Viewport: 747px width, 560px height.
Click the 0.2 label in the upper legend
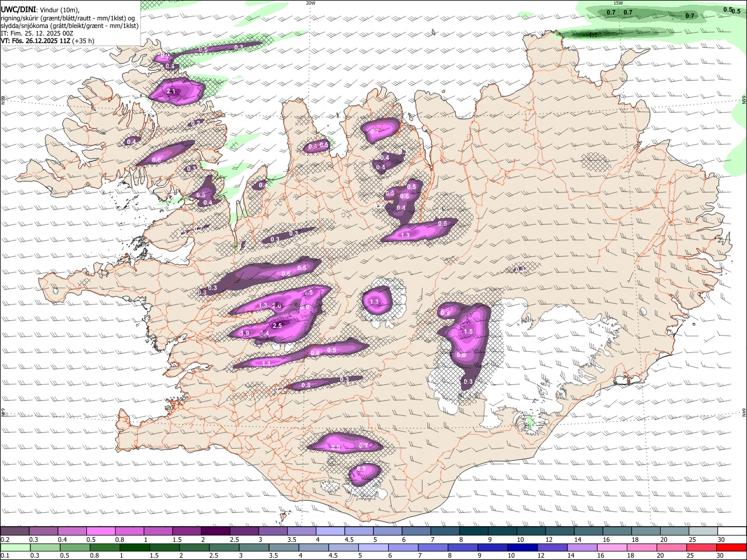tap(5, 540)
